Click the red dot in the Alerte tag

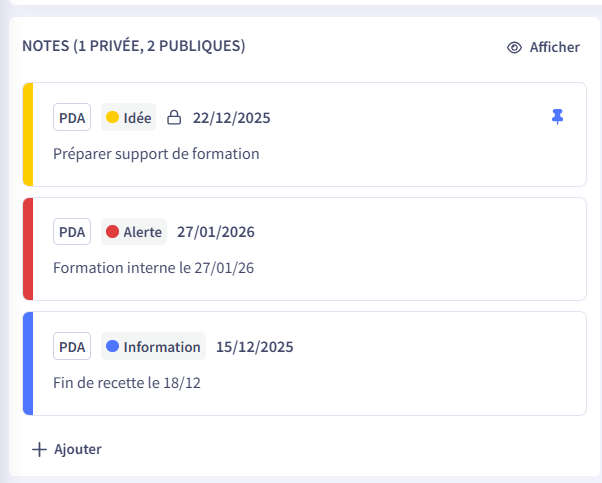click(x=113, y=232)
